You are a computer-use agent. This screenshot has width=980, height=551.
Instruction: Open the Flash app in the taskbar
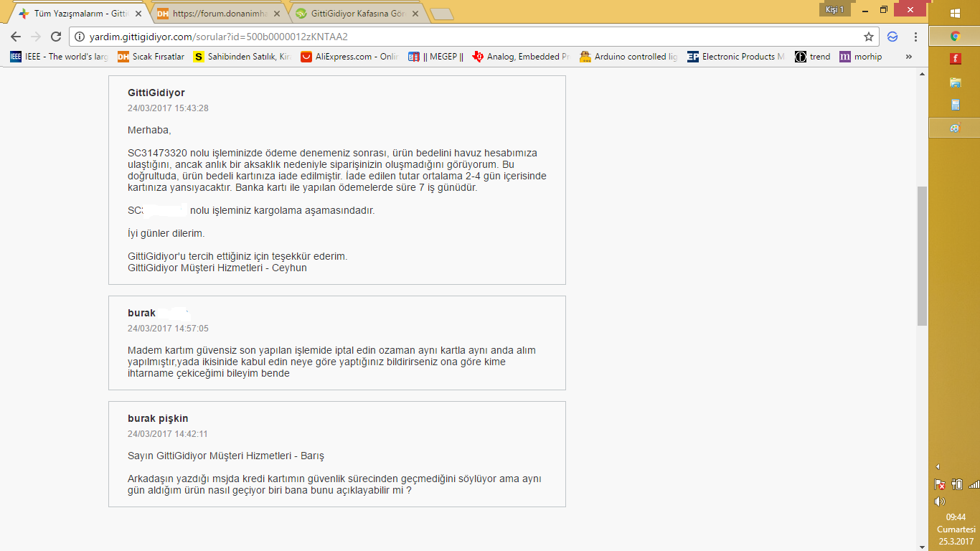955,59
